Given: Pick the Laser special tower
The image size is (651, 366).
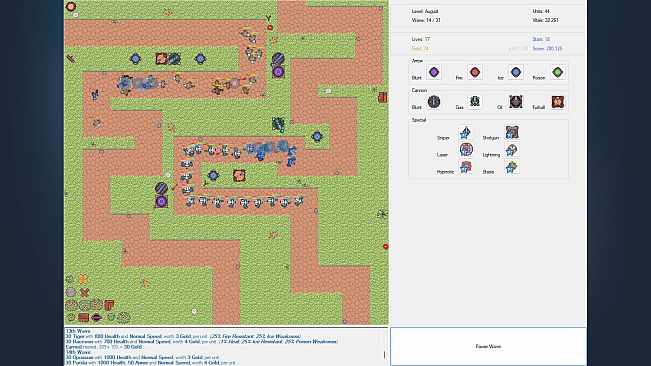Looking at the screenshot, I should 465,149.
